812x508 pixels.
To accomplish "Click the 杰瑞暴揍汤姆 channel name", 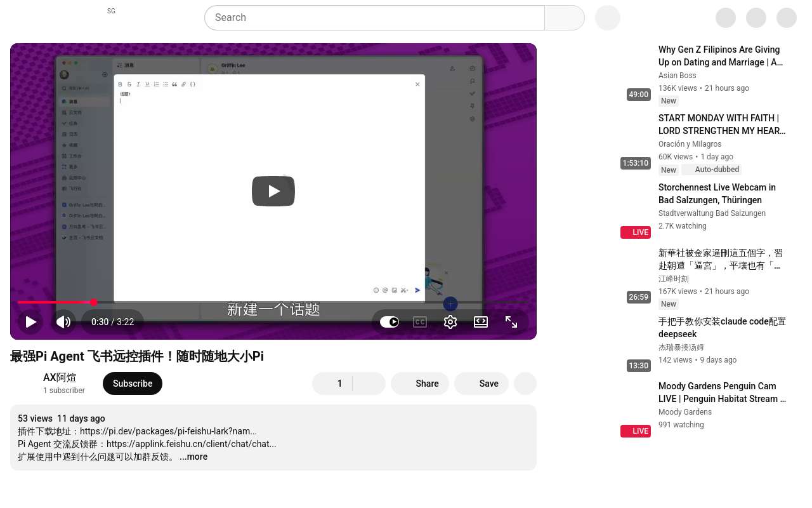I will point(681,347).
